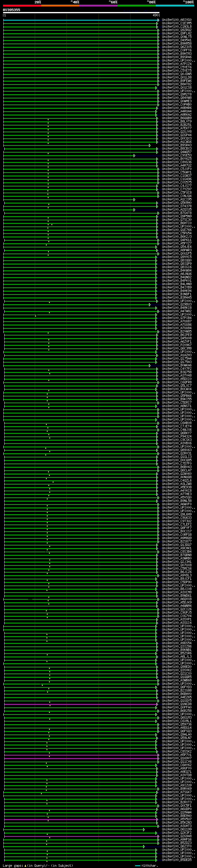Select the UniRef100_B6QQB9 label

click(x=177, y=118)
